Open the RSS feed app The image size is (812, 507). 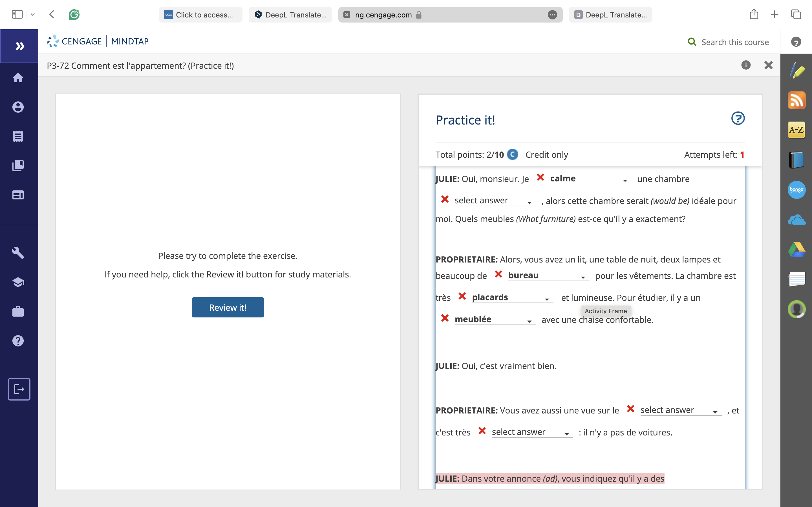(796, 100)
